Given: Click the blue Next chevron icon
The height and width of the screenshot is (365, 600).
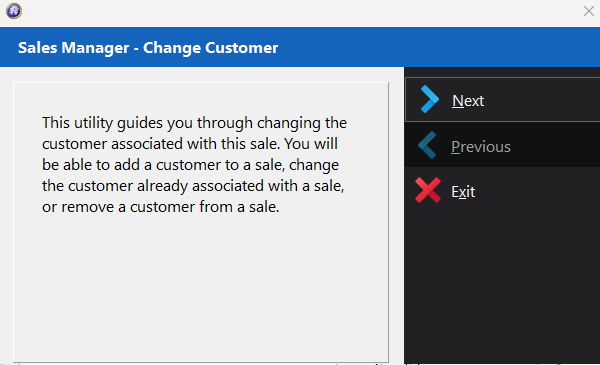Looking at the screenshot, I should [429, 99].
